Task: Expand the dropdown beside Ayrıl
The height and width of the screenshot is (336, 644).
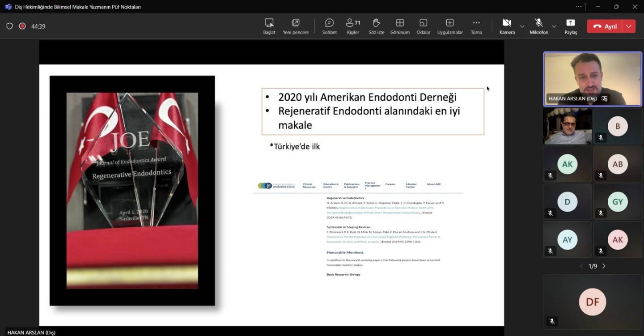Action: click(x=629, y=26)
